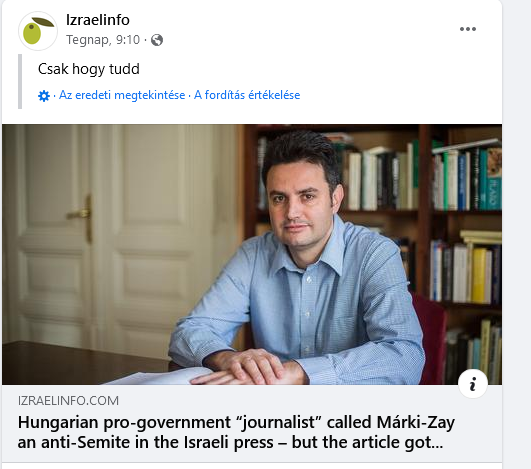Click the link card's grey footer area
The width and height of the screenshot is (531, 469).
click(252, 423)
